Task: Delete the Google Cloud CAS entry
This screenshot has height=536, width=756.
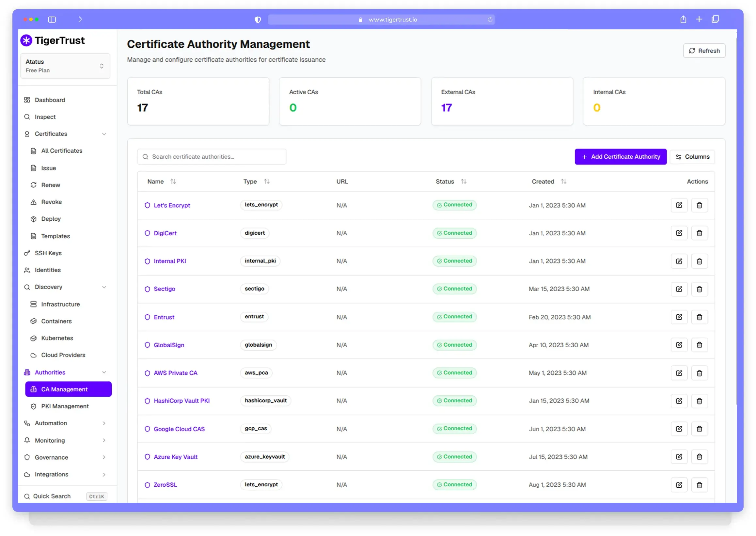Action: pyautogui.click(x=699, y=429)
